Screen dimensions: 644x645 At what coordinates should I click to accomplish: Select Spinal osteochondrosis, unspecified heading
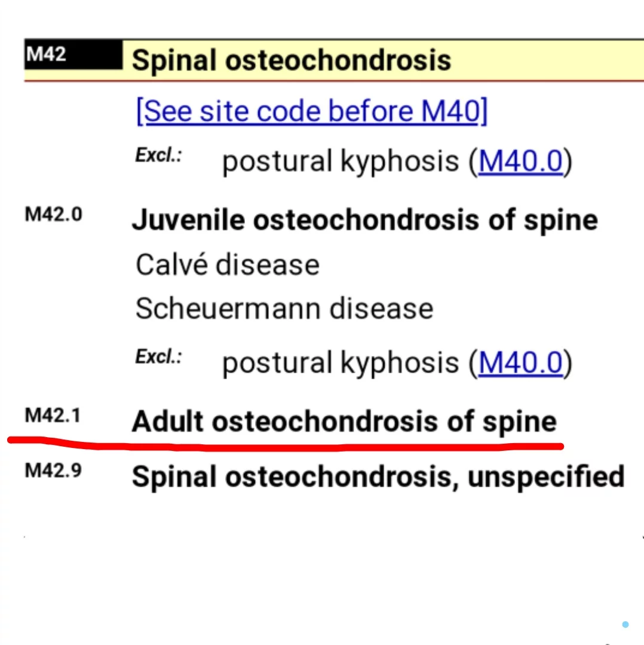[378, 477]
